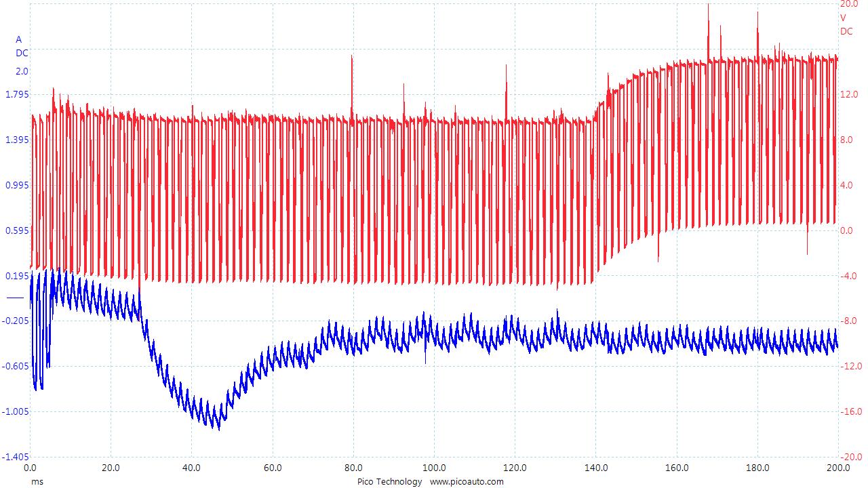868x488 pixels.
Task: Click the 0.195 blue axis value
Action: point(17,276)
